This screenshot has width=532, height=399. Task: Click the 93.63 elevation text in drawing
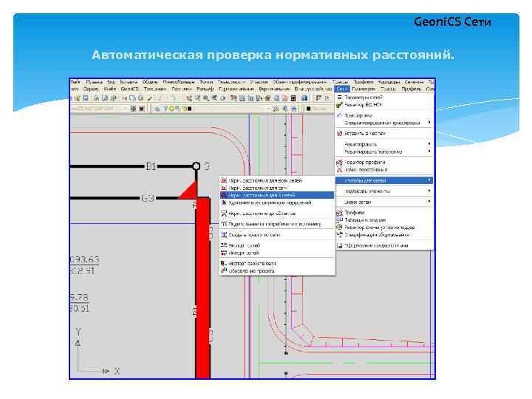(84, 260)
